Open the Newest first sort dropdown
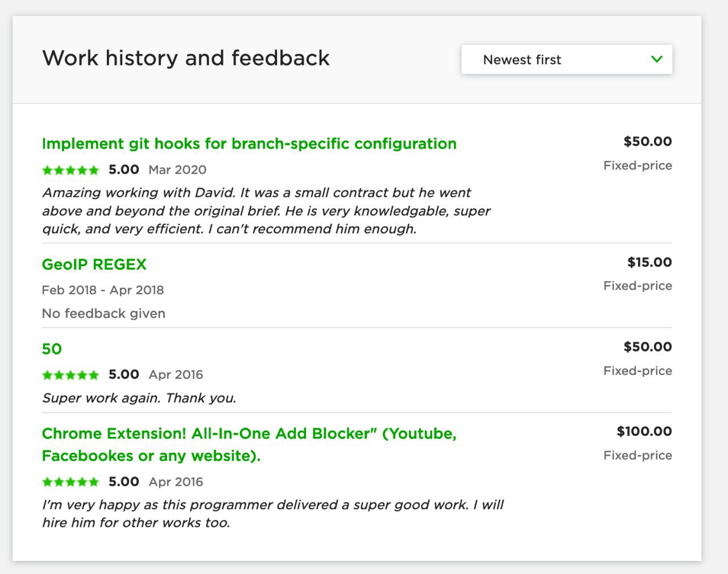 point(566,59)
